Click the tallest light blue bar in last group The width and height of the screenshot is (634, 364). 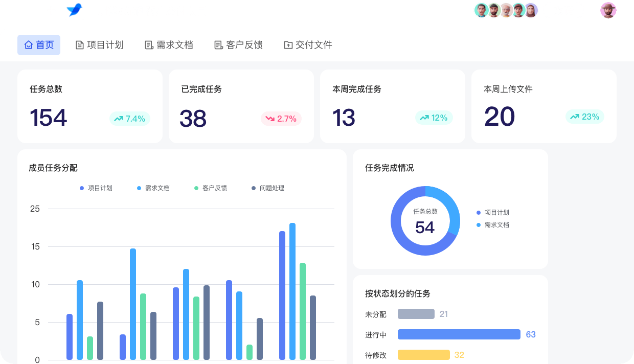coord(292,291)
